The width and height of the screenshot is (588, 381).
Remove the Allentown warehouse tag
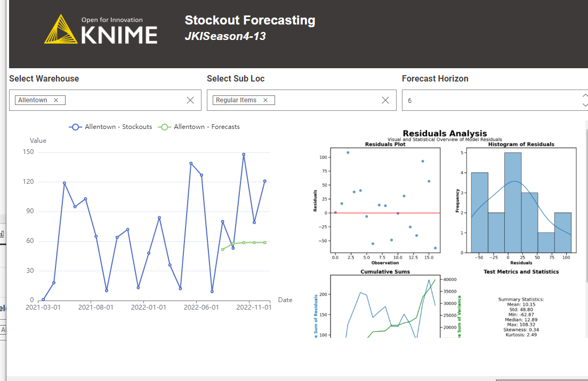tap(56, 100)
